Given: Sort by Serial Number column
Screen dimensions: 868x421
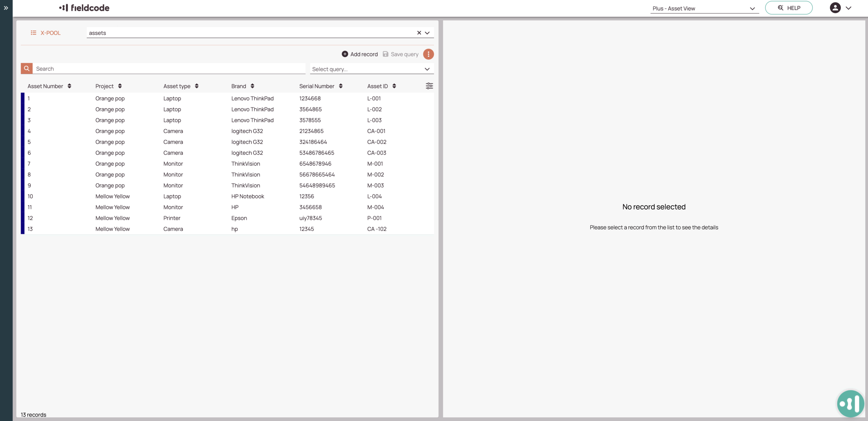Looking at the screenshot, I should [x=341, y=86].
